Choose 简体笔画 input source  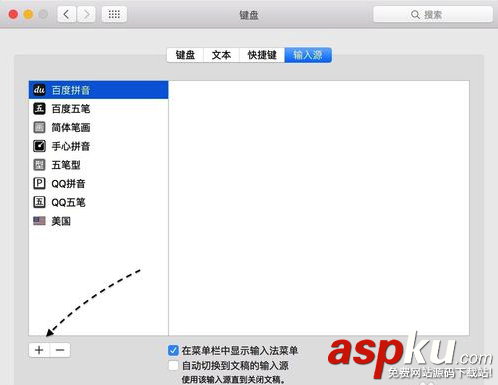[99, 127]
